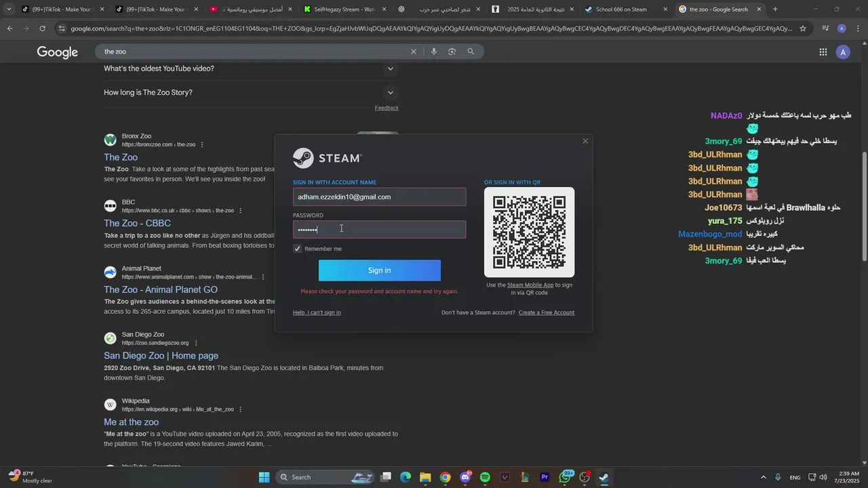Open clock and date in system tray

847,477
